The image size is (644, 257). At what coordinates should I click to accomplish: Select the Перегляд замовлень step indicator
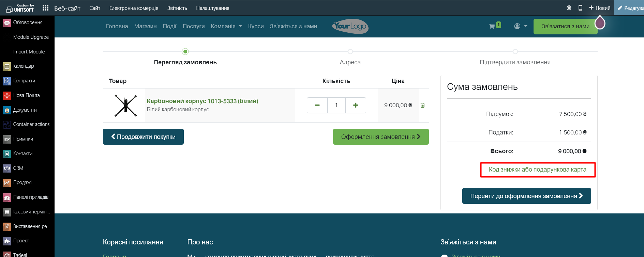click(185, 52)
